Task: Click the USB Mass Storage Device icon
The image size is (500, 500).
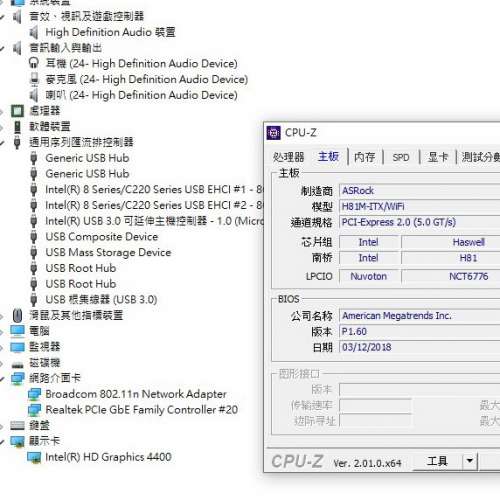Action: pos(33,253)
